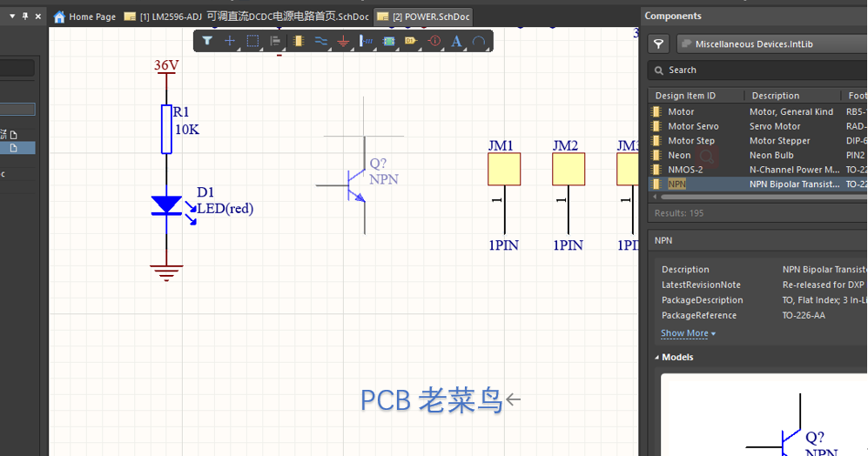This screenshot has height=456, width=868.
Task: Pick the Place Net Label tool
Action: 367,41
